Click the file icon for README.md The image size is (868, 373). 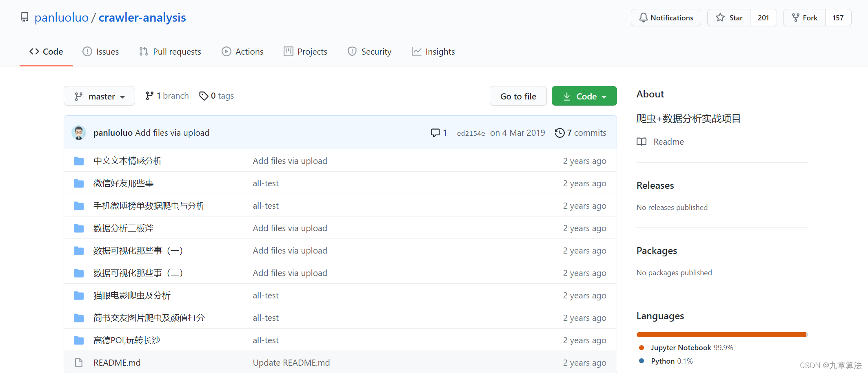pos(79,363)
